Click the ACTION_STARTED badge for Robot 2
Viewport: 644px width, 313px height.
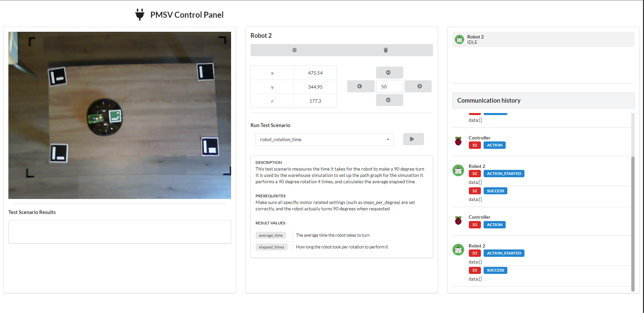tap(504, 173)
